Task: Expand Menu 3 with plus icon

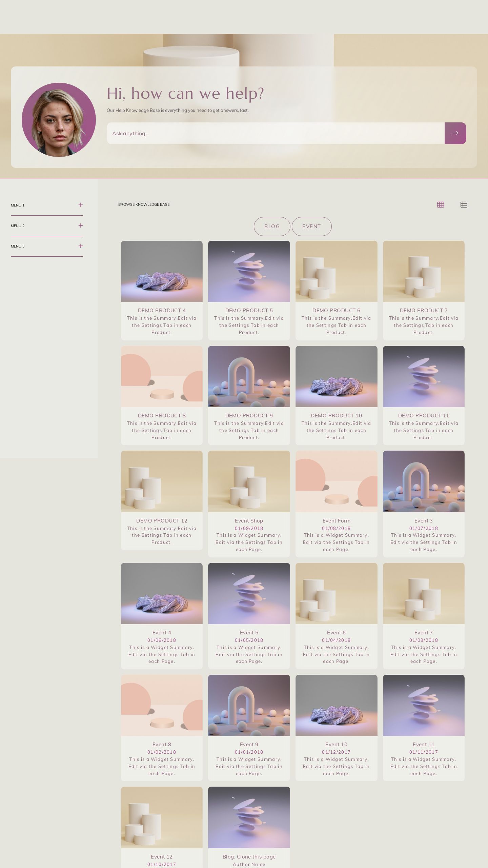Action: click(81, 246)
